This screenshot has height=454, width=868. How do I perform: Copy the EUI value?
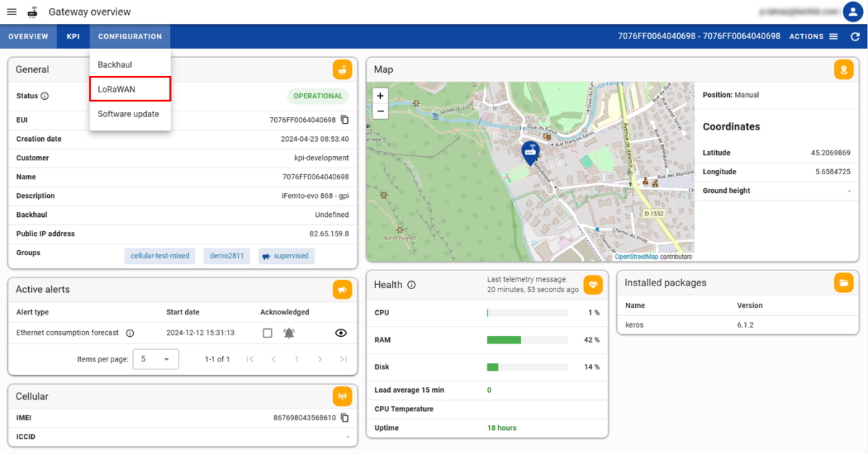[345, 120]
